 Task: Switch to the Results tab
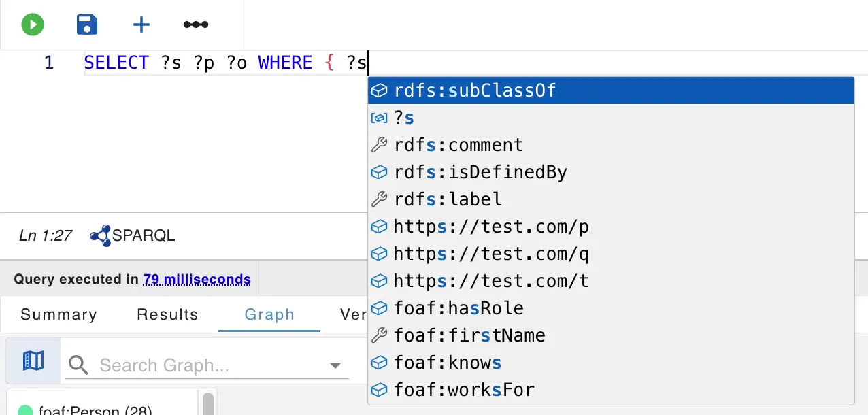coord(167,314)
